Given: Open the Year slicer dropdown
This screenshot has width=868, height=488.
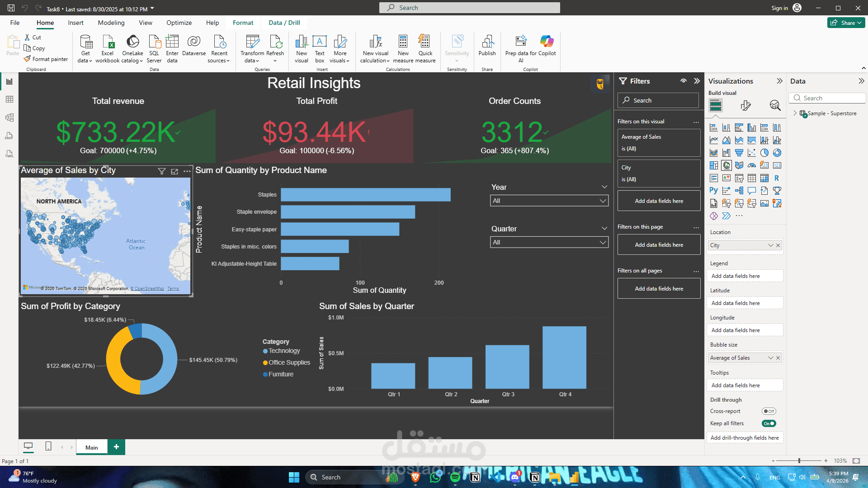Looking at the screenshot, I should tap(549, 201).
